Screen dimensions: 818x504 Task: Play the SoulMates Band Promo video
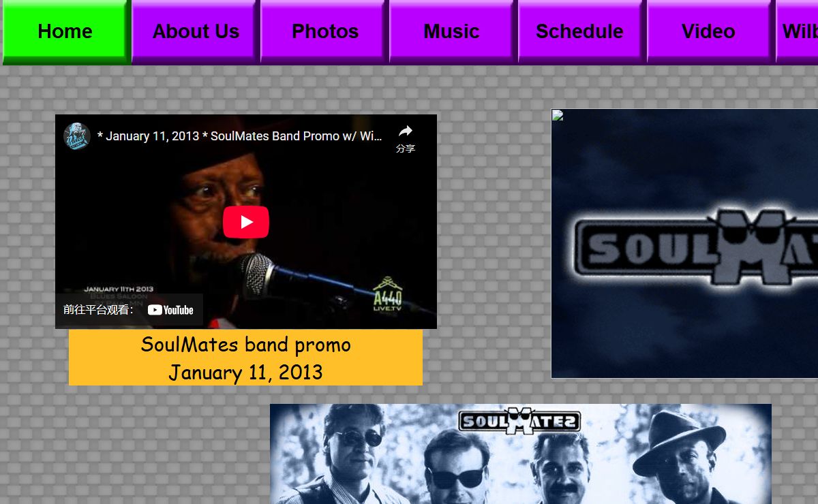[x=246, y=222]
